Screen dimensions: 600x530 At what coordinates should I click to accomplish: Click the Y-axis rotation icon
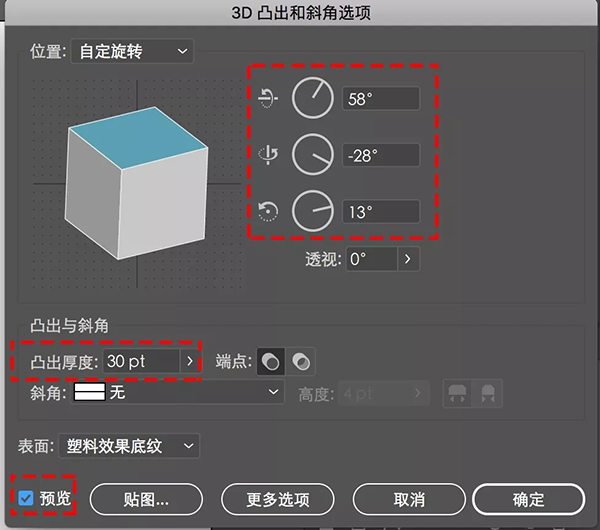pos(268,155)
